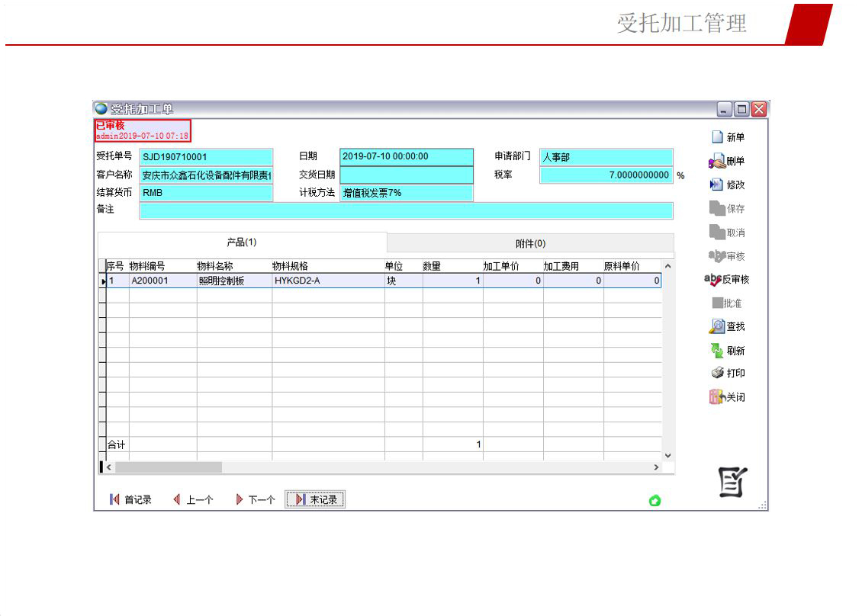Switch to the 附件(0) tab
The image size is (862, 616).
[x=530, y=243]
